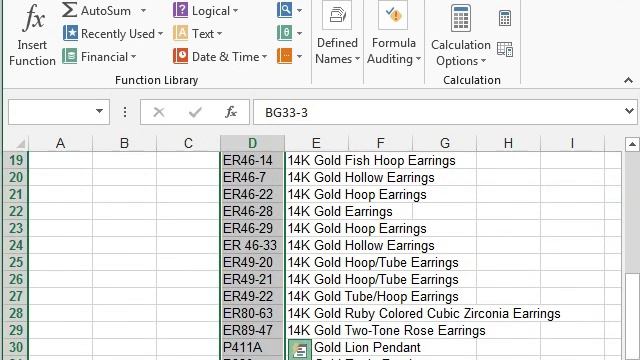This screenshot has width=640, height=360.
Task: Open More Functions icon
Action: [x=289, y=56]
